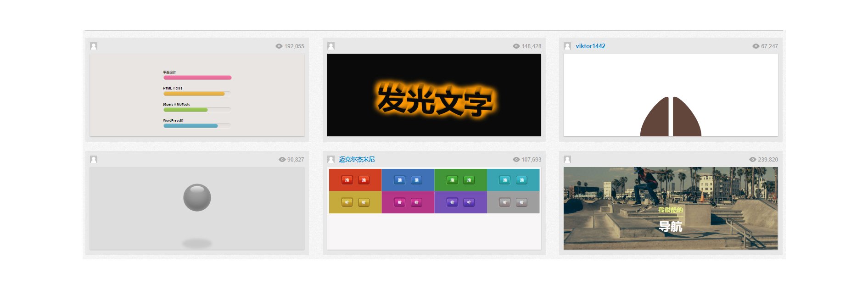Click the HTML // CSS label
The image size is (868, 290).
pyautogui.click(x=173, y=89)
